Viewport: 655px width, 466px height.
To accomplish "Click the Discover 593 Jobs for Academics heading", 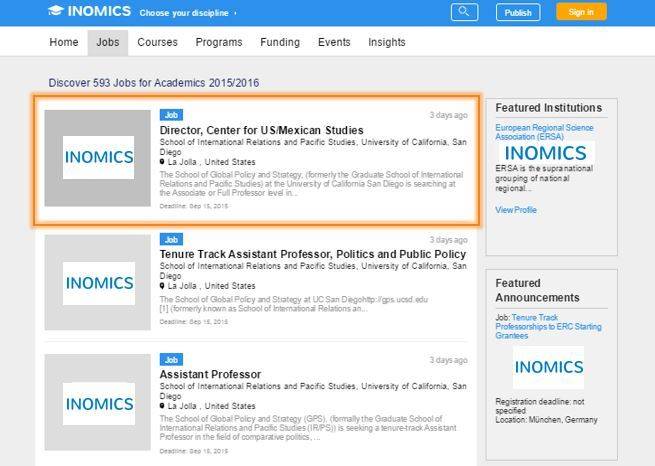I will coord(154,83).
